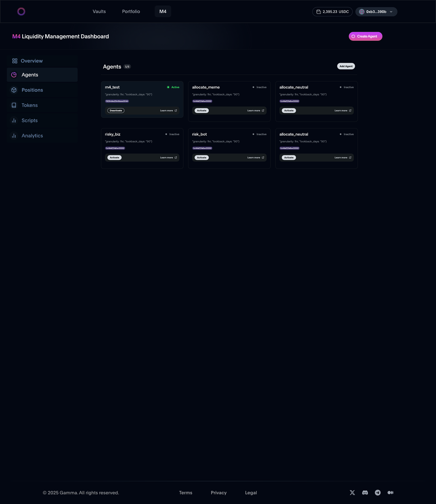Select the Agents pie-chart icon
This screenshot has width=436, height=504.
(14, 75)
